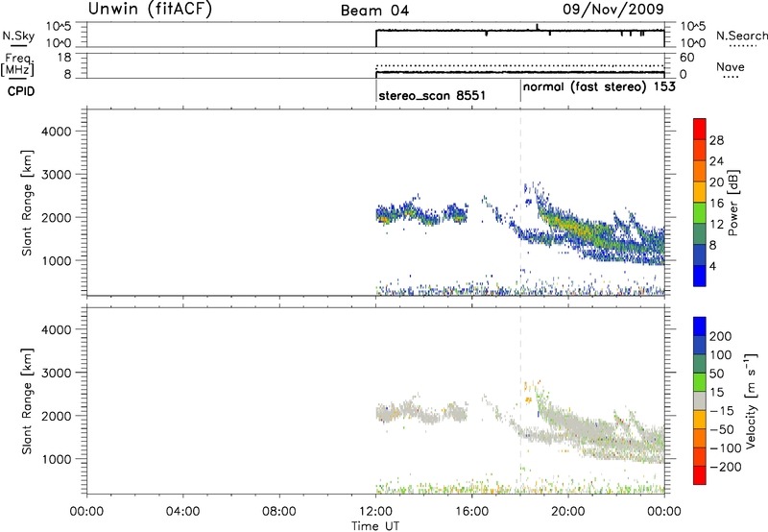
Task: Click the 'Nave' legend label
Action: pyautogui.click(x=730, y=67)
